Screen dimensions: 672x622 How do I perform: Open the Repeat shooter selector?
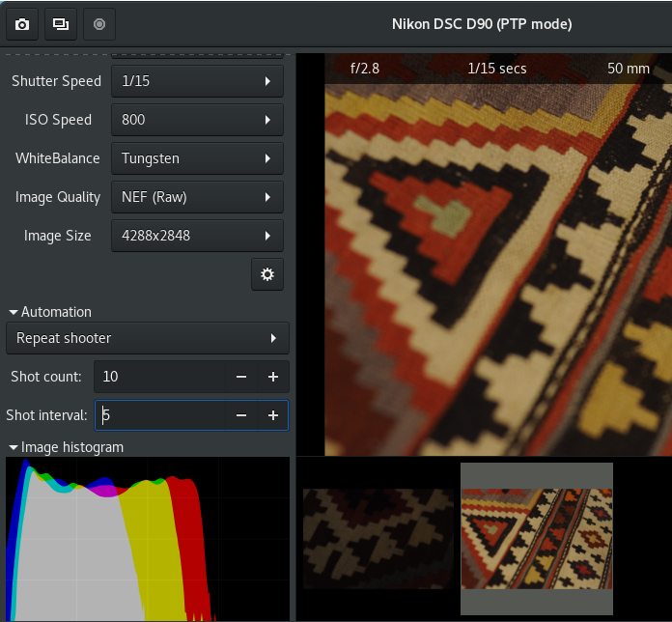click(x=147, y=338)
